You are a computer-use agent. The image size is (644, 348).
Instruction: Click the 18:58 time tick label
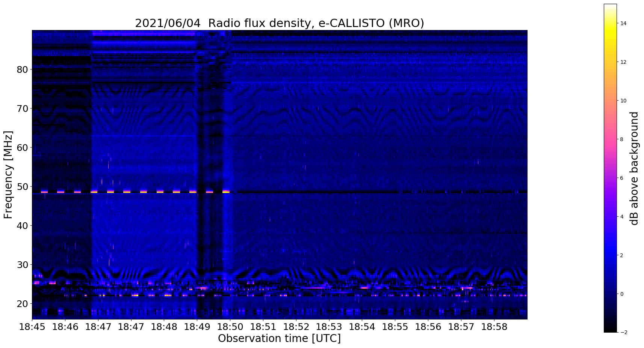pos(494,327)
